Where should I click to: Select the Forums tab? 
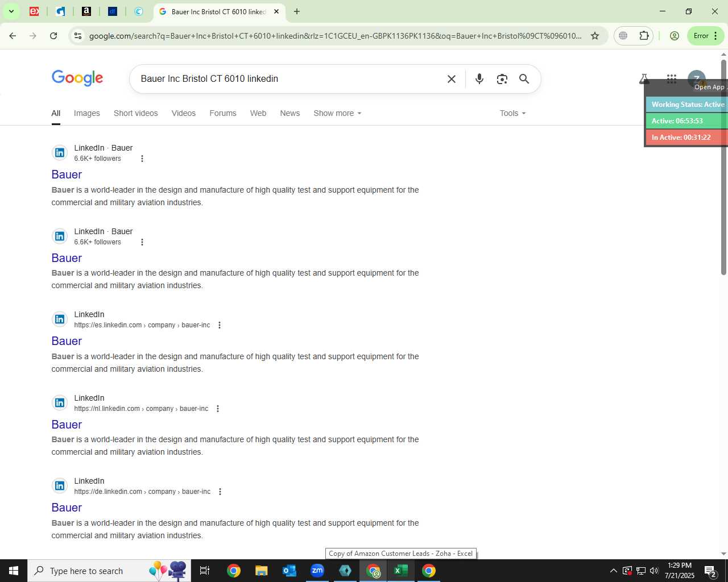(223, 113)
